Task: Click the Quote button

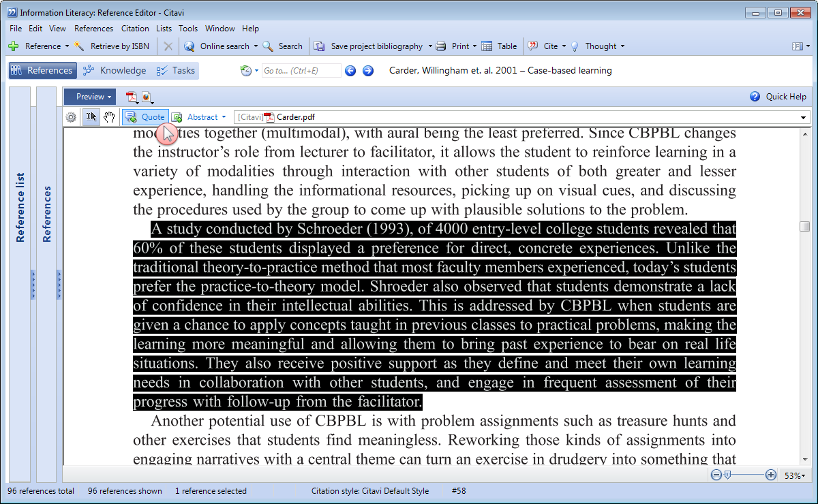Action: (145, 117)
